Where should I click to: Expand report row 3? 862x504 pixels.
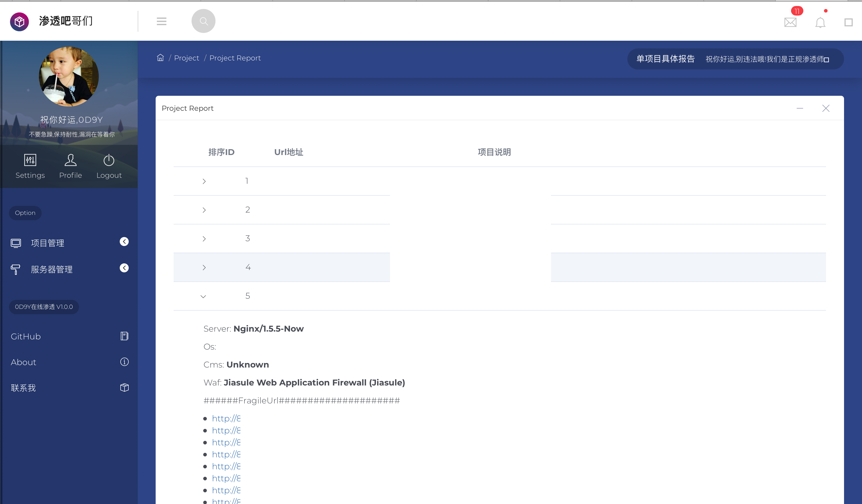click(x=204, y=239)
